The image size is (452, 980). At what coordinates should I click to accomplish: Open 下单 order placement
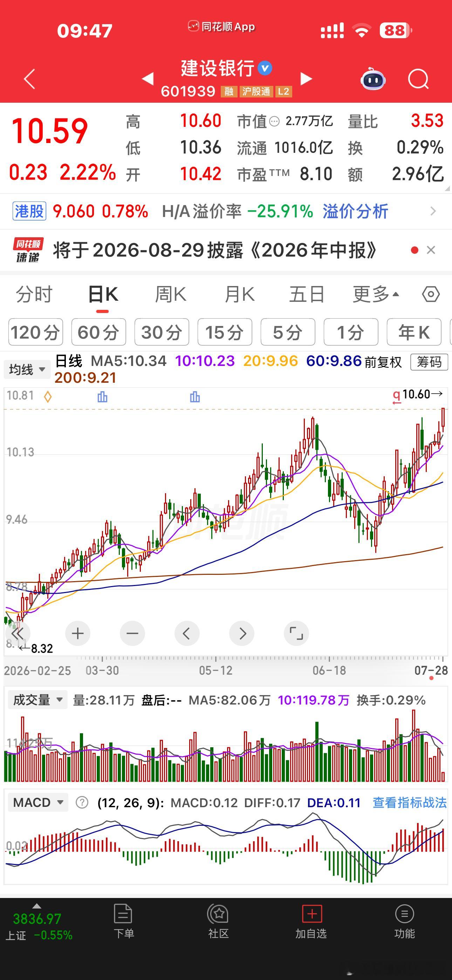coord(123,922)
